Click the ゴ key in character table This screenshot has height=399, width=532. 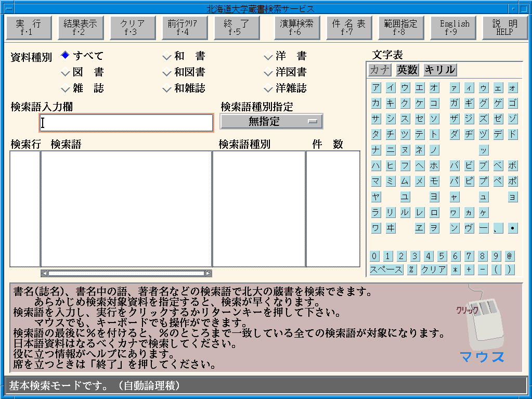(513, 103)
